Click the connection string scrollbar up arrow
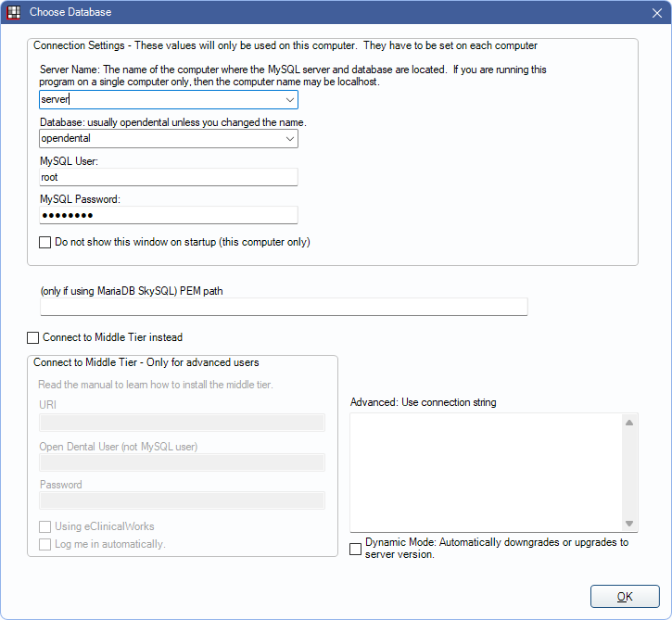 tap(629, 423)
